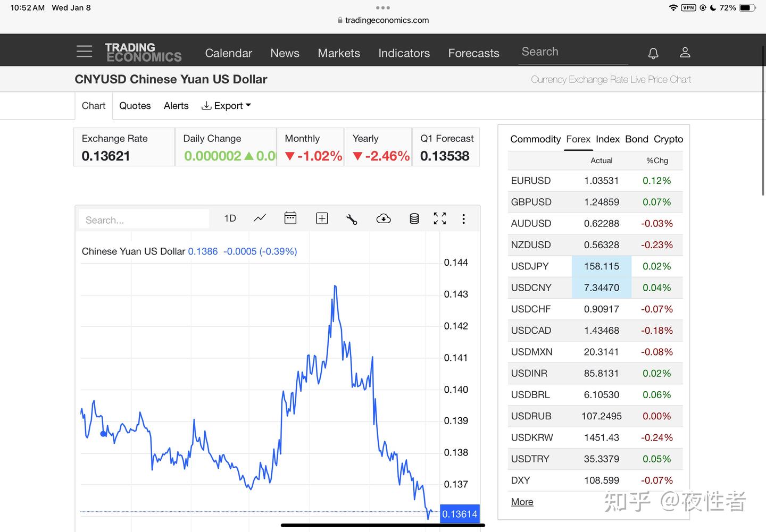This screenshot has height=532, width=766.
Task: Click the Monthly -1.02% value
Action: pos(313,156)
